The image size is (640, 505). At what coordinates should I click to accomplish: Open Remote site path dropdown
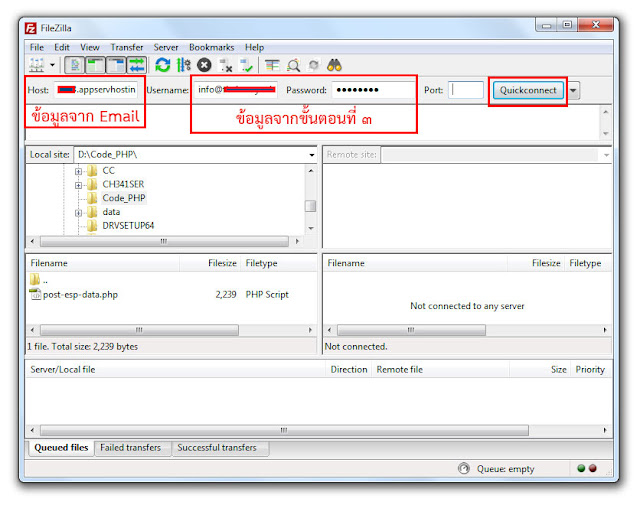(x=606, y=155)
